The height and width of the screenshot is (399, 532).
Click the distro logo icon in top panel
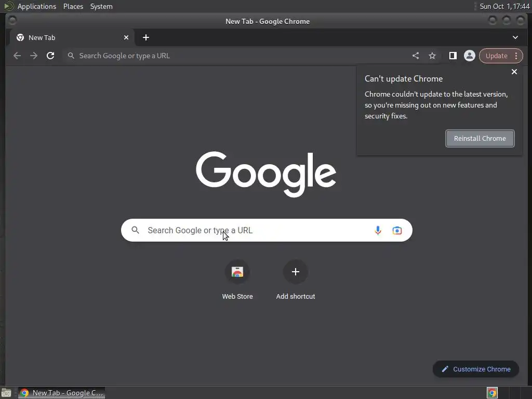[8, 6]
